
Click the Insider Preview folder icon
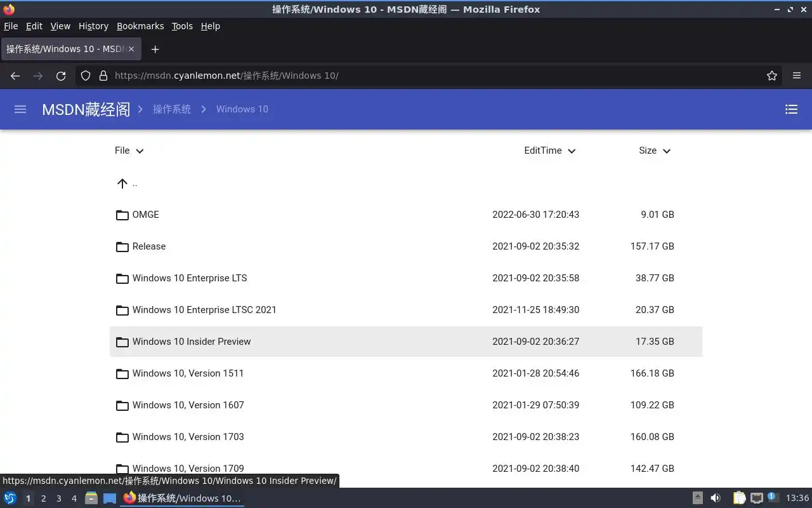[x=122, y=342]
